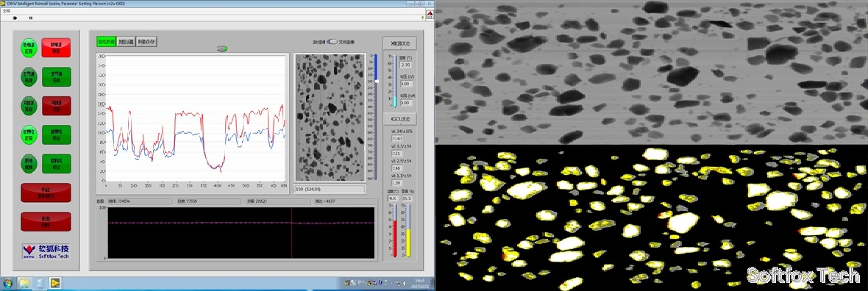Open the Windows Start button

(x=8, y=283)
